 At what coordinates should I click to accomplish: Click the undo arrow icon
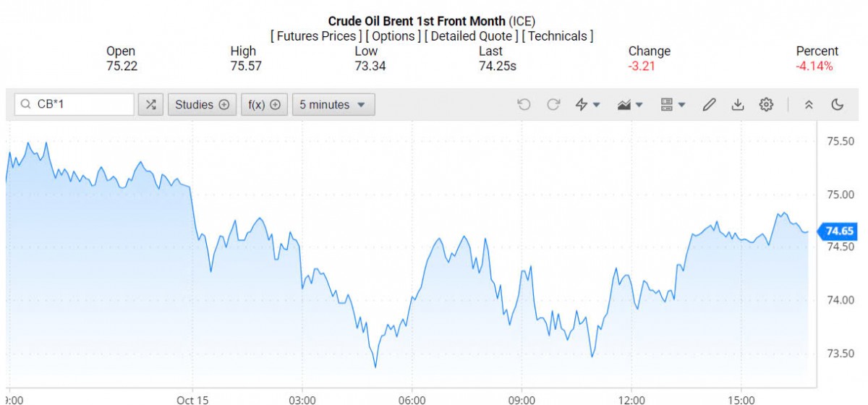coord(524,105)
